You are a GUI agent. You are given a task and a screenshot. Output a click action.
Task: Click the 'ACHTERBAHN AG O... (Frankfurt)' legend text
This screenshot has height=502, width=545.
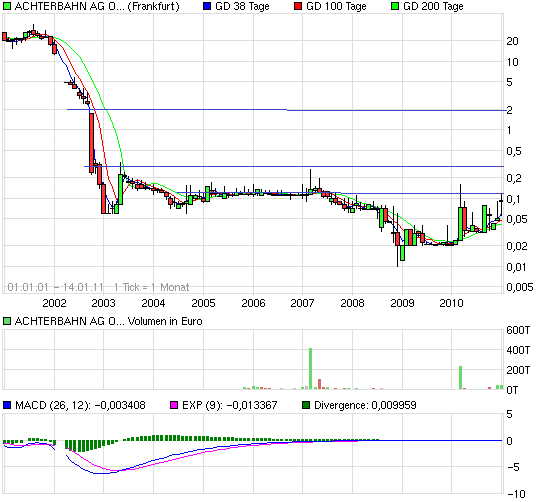tap(97, 6)
